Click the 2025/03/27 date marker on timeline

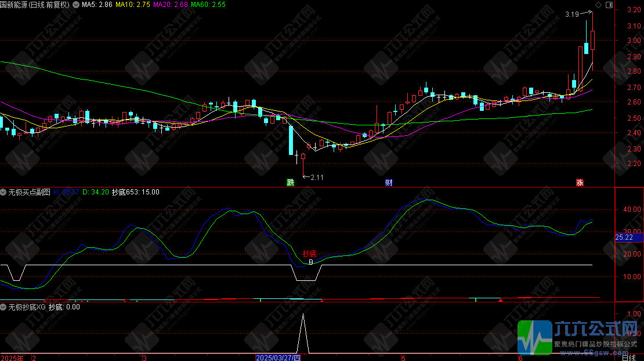(280, 358)
